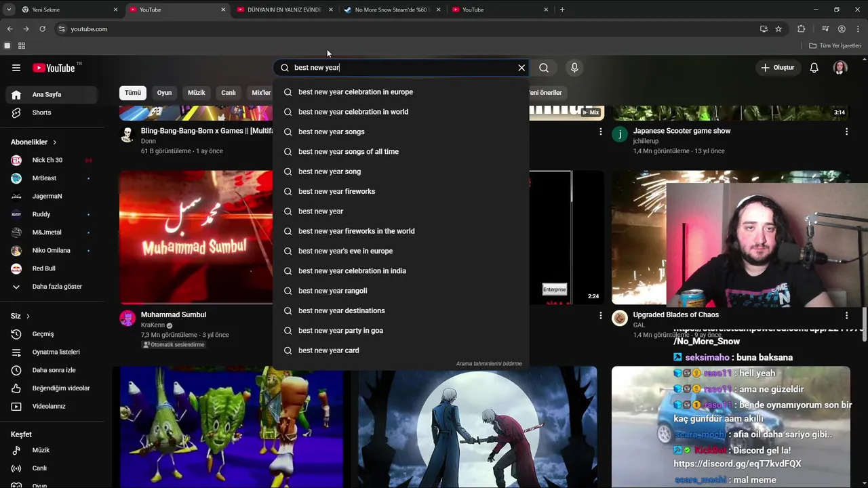Open Daha sonra izle list
The image size is (868, 488).
click(53, 370)
